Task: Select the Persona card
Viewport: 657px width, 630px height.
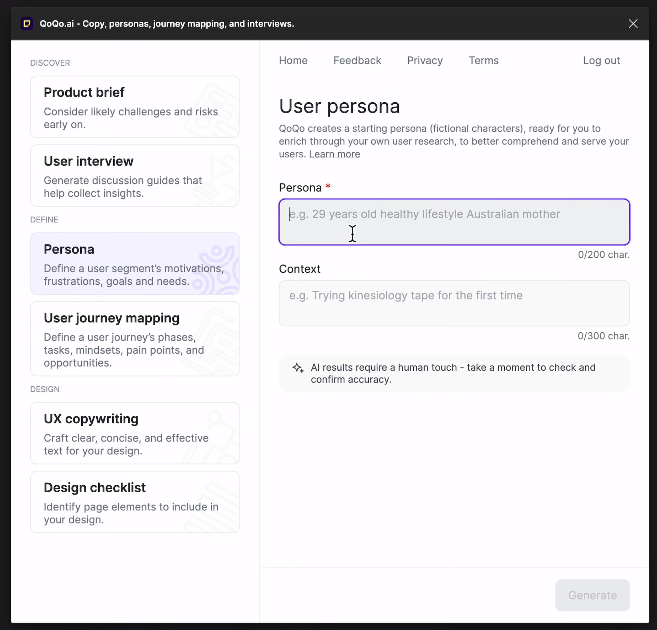Action: coord(135,263)
